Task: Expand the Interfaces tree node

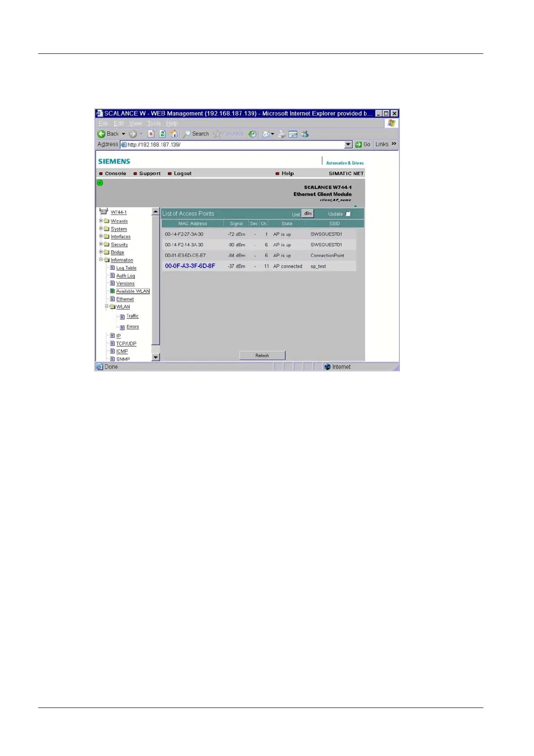Action: click(x=101, y=236)
